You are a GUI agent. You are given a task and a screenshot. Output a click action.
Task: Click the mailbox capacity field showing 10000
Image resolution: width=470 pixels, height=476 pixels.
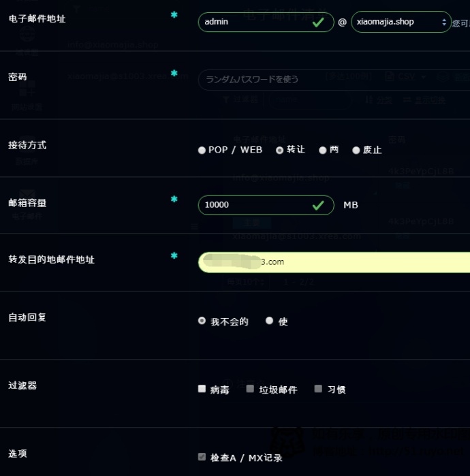click(x=266, y=205)
